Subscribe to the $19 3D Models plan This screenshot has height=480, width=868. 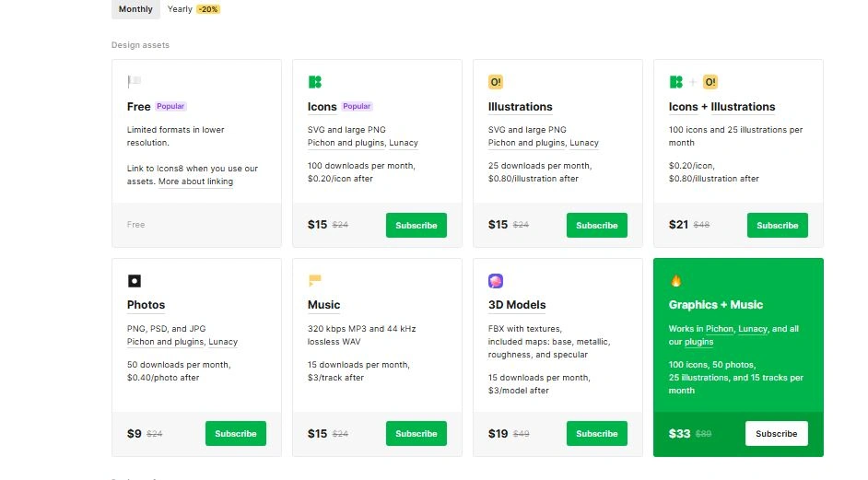[x=597, y=434]
